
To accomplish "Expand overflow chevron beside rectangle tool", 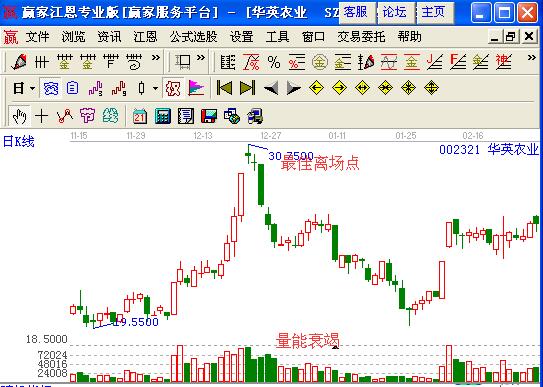I will (201, 58).
